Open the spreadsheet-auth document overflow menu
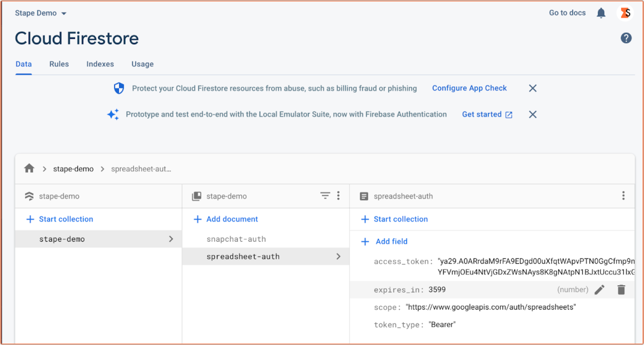The width and height of the screenshot is (644, 345). click(x=623, y=196)
